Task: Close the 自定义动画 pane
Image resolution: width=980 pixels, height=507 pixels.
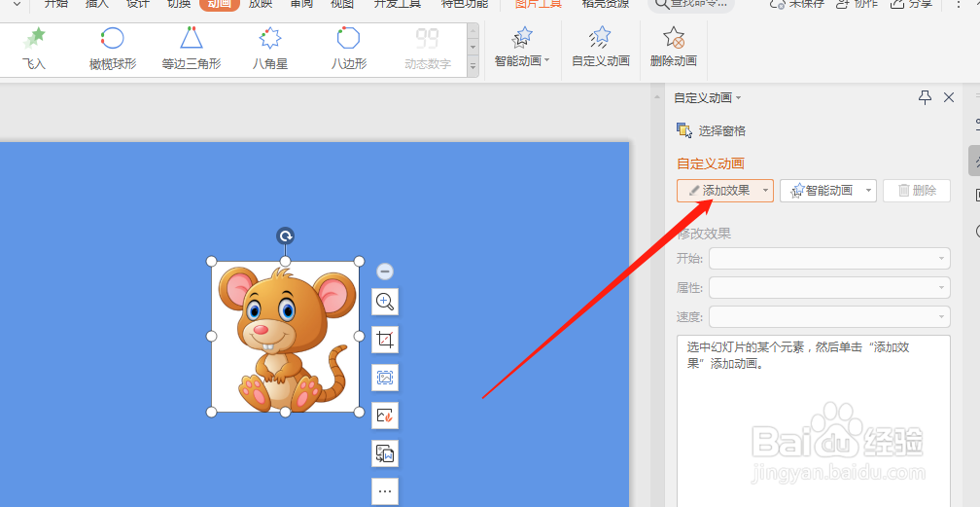Action: pos(949,97)
